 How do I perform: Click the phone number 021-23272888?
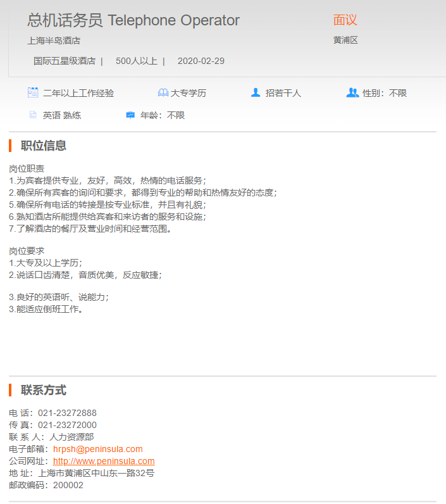(67, 413)
